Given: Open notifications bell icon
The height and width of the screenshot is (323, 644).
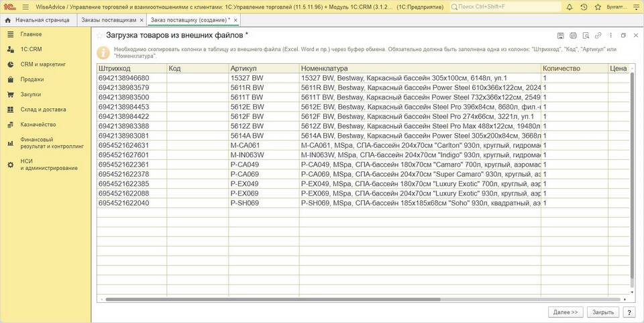Looking at the screenshot, I should (x=570, y=7).
